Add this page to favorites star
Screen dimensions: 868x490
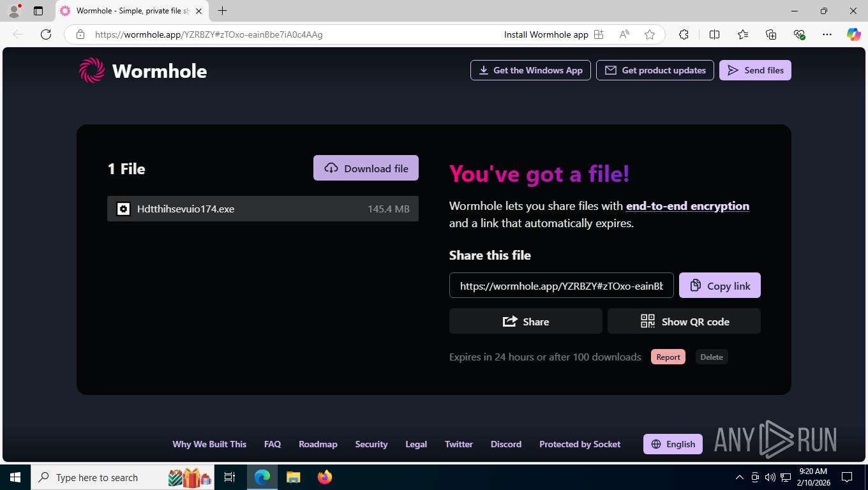pos(650,34)
